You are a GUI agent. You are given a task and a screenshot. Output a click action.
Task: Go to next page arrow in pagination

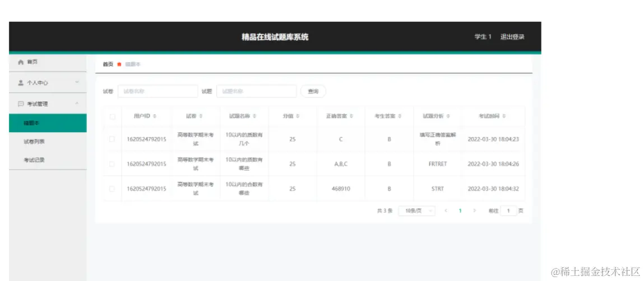coord(474,211)
